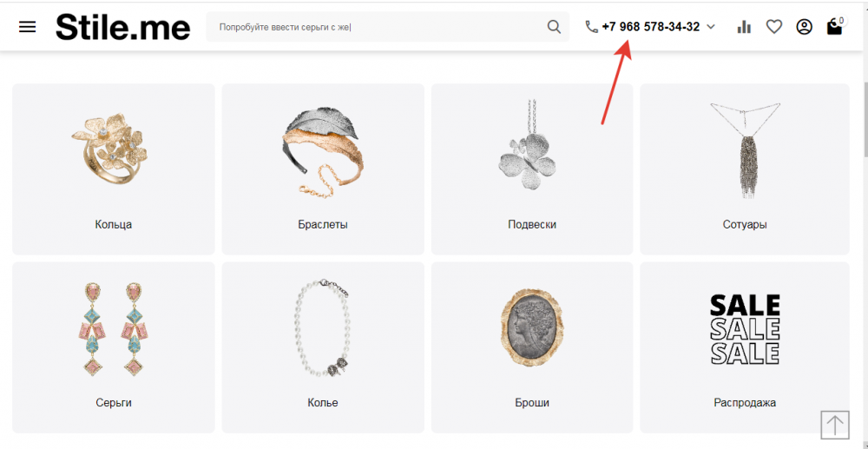Open the shopping bag cart
This screenshot has width=868, height=449.
click(x=834, y=27)
